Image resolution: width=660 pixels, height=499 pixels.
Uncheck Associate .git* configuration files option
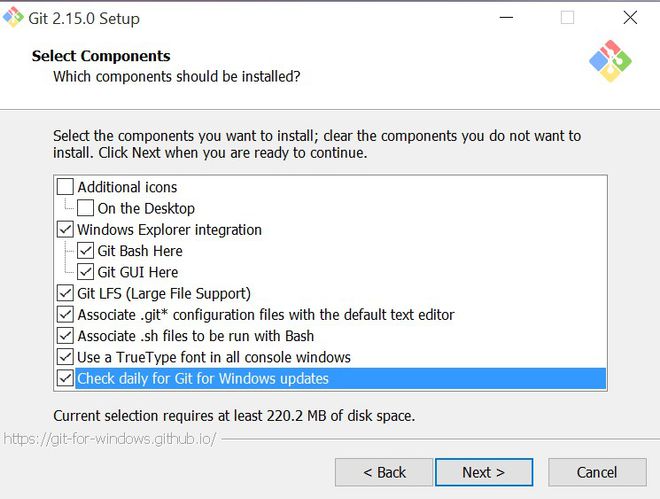point(66,315)
